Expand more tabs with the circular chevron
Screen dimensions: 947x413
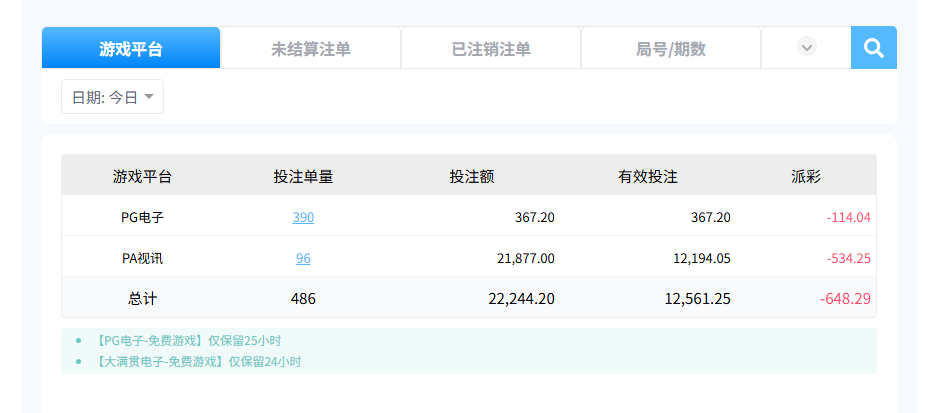[806, 47]
